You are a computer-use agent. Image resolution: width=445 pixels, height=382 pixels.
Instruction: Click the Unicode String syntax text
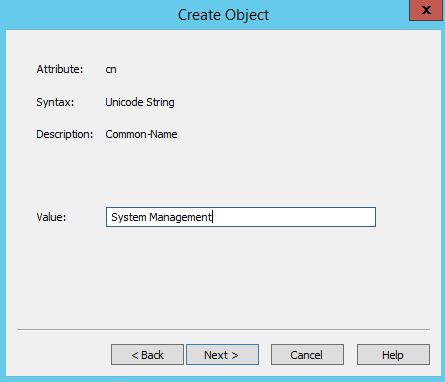[x=140, y=102]
